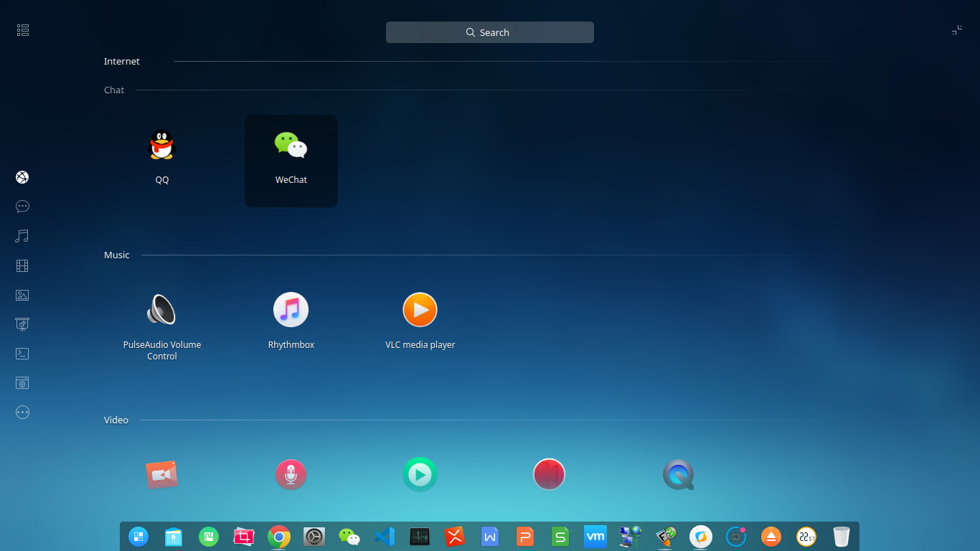Open WeChat from the dock
This screenshot has height=551, width=980.
[349, 536]
